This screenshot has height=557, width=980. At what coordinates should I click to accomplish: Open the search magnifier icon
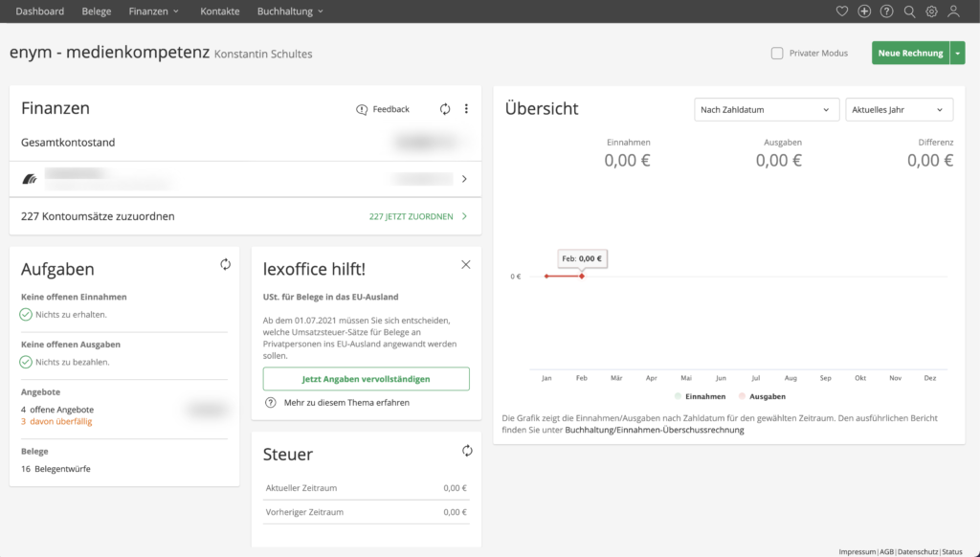click(x=910, y=11)
